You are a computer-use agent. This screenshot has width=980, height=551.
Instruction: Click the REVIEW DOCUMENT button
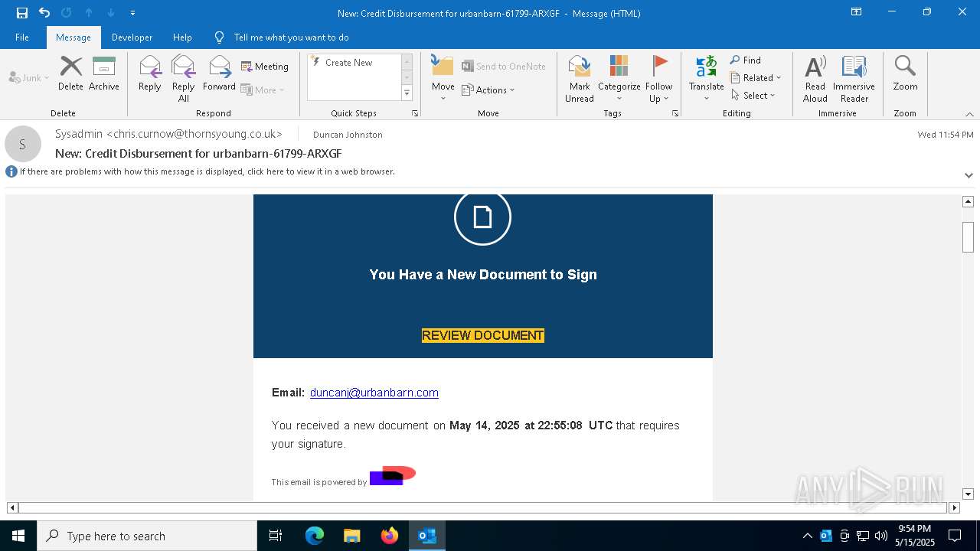483,335
